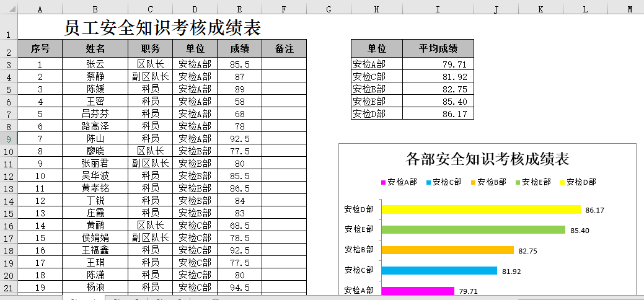This screenshot has width=644, height=300.
Task: Click the blue 安检C部 legend entry
Action: tap(443, 182)
